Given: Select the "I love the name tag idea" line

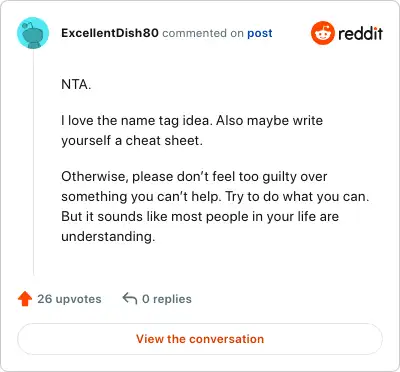Looking at the screenshot, I should point(192,120).
